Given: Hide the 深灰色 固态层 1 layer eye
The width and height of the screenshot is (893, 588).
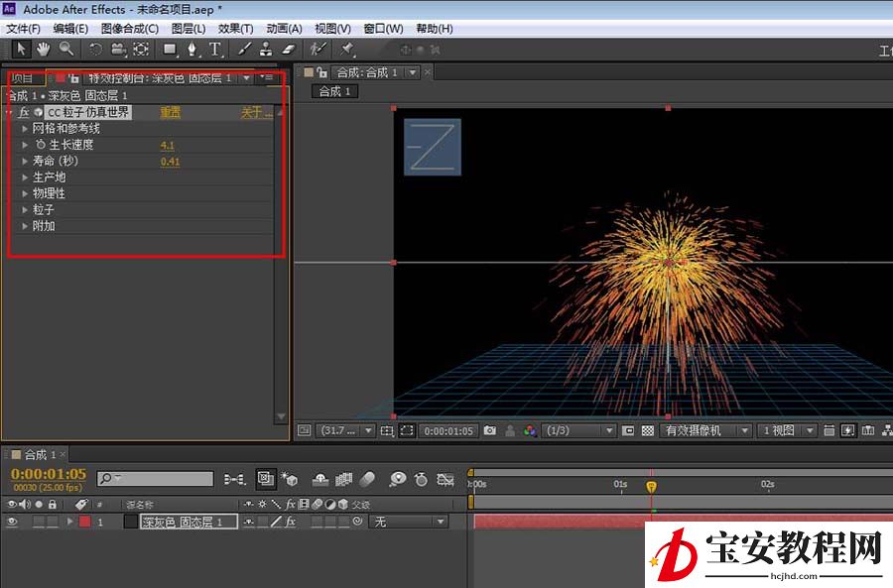Looking at the screenshot, I should tap(11, 522).
